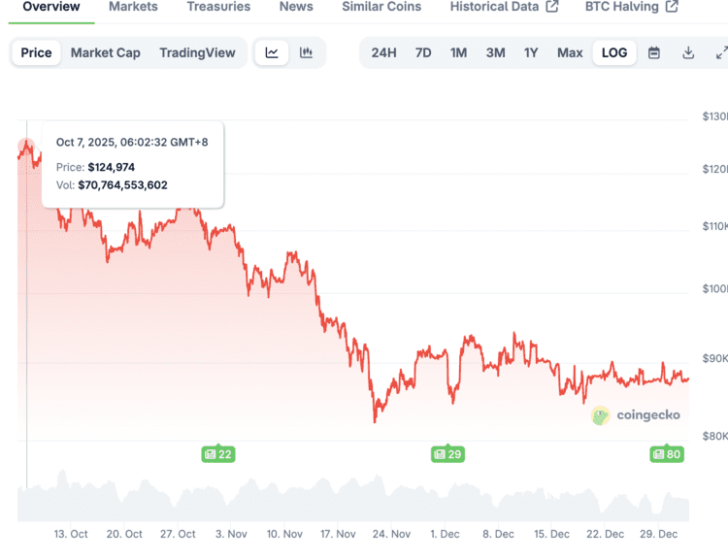Switch to candlestick chart icon
The image size is (728, 560).
pyautogui.click(x=306, y=52)
